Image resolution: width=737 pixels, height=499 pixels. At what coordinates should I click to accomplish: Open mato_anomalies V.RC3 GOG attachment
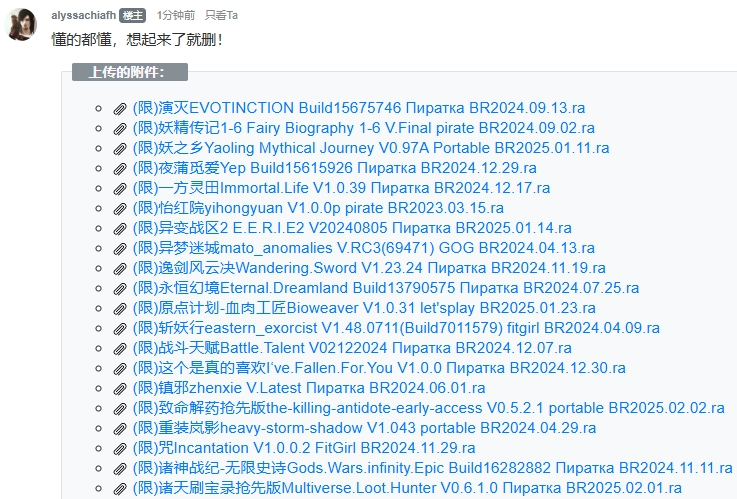click(x=363, y=248)
